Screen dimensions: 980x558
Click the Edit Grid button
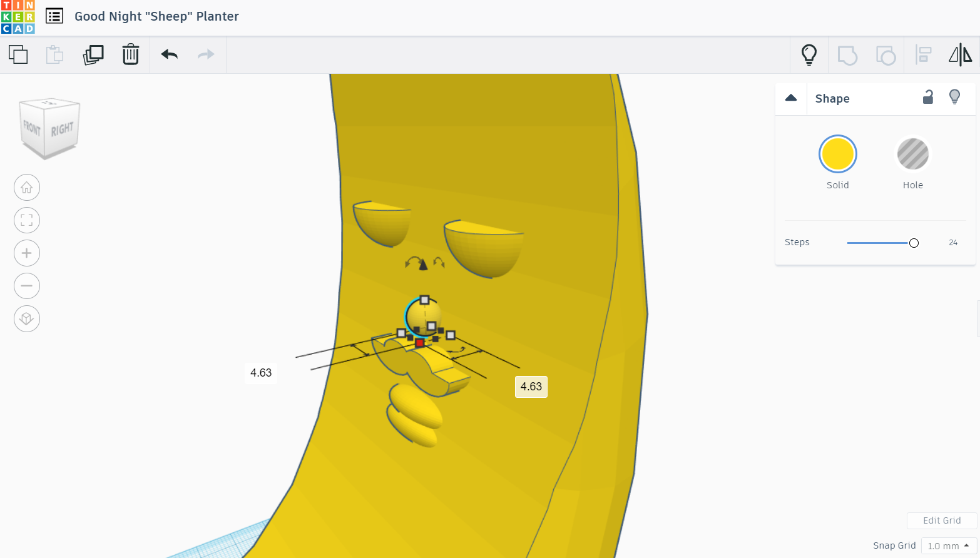coord(942,520)
